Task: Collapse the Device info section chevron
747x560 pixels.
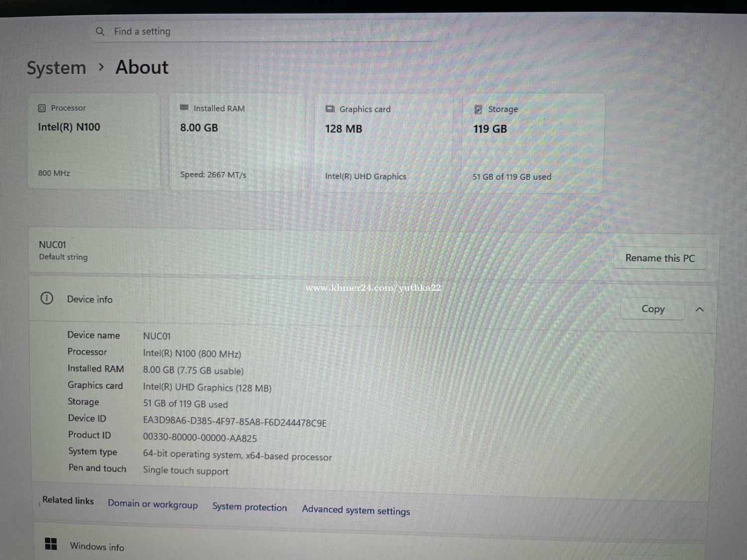Action: pyautogui.click(x=699, y=309)
